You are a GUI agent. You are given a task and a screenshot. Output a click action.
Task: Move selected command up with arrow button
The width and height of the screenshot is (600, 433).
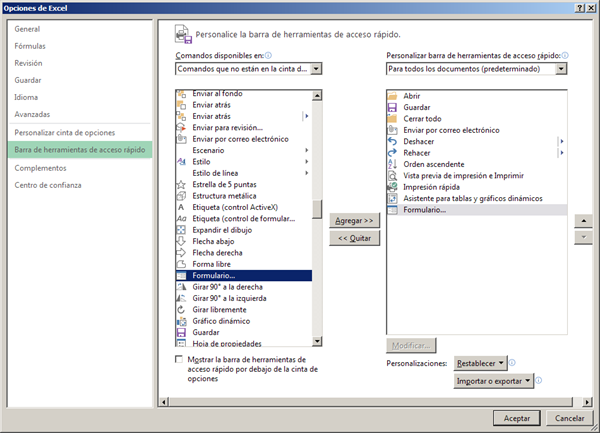[583, 221]
